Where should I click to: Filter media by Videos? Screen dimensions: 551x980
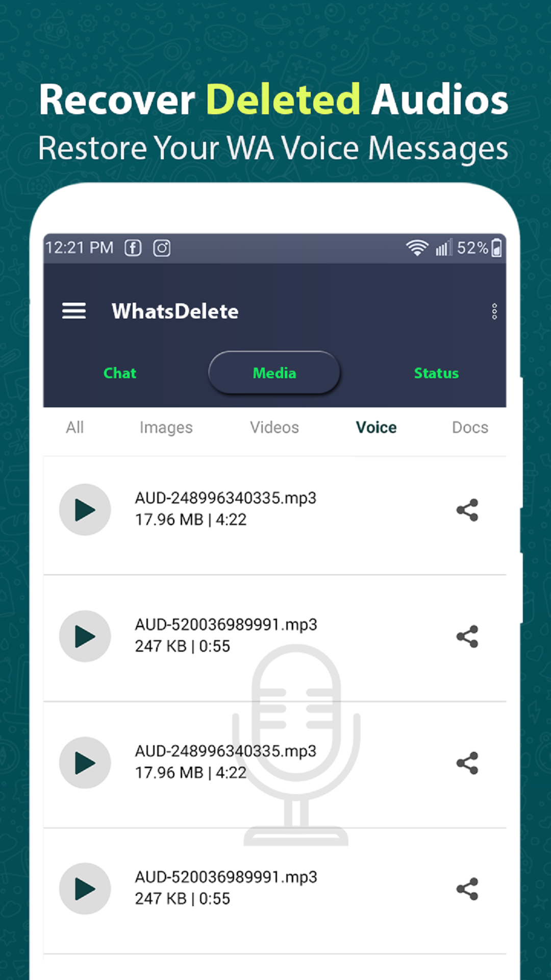tap(274, 427)
